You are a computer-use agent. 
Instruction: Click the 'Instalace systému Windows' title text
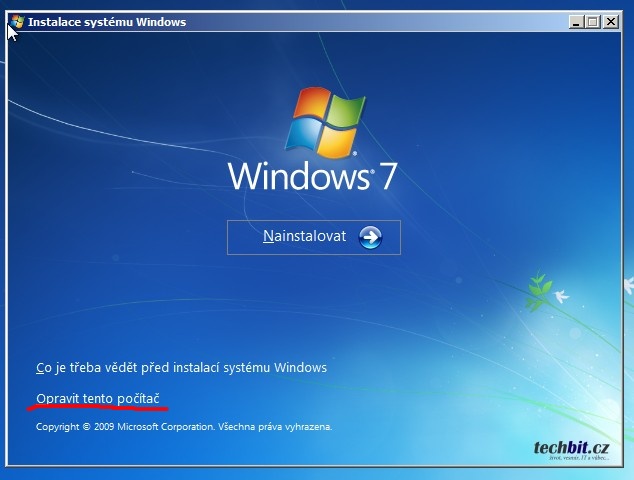pyautogui.click(x=107, y=21)
